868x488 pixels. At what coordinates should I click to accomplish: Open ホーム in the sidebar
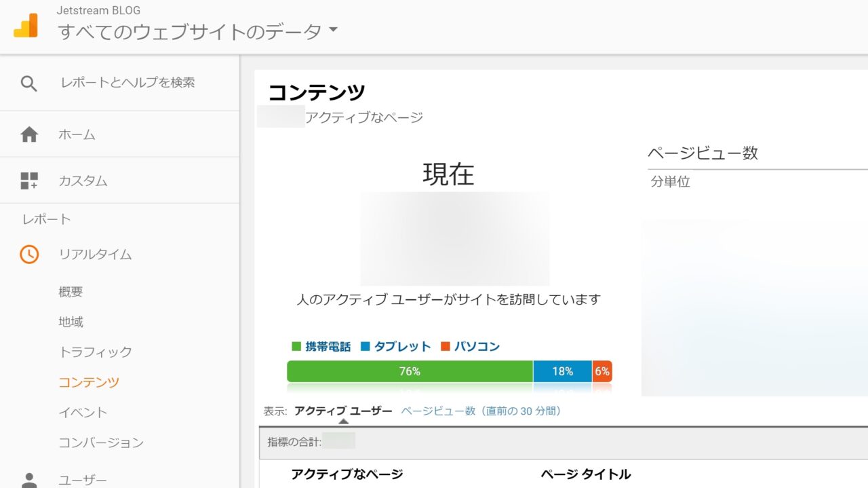click(77, 134)
